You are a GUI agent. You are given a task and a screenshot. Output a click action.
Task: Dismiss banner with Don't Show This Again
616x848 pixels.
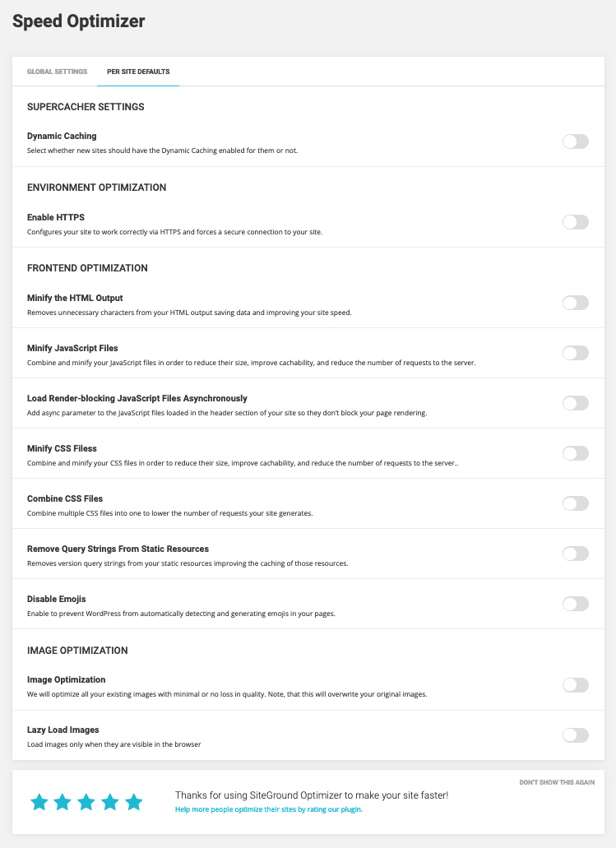tap(557, 782)
